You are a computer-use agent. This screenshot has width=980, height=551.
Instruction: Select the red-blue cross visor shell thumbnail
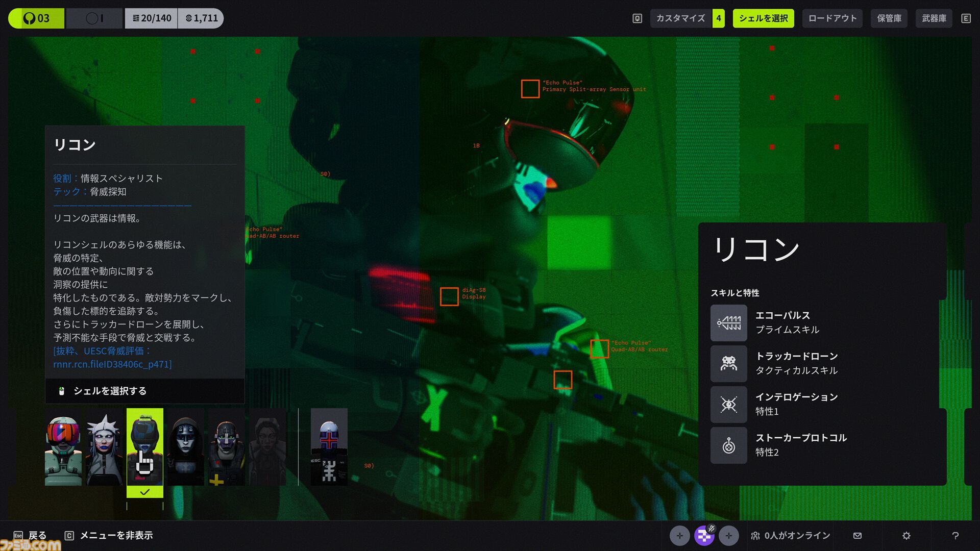click(329, 447)
